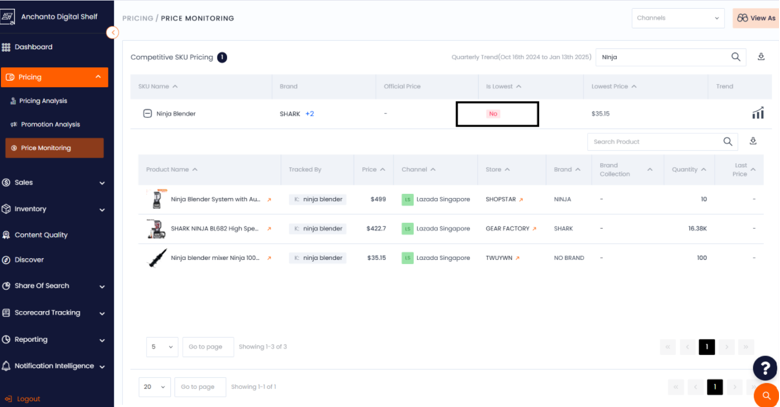The image size is (780, 407).
Task: Select Price Monitoring submenu item
Action: pyautogui.click(x=54, y=148)
